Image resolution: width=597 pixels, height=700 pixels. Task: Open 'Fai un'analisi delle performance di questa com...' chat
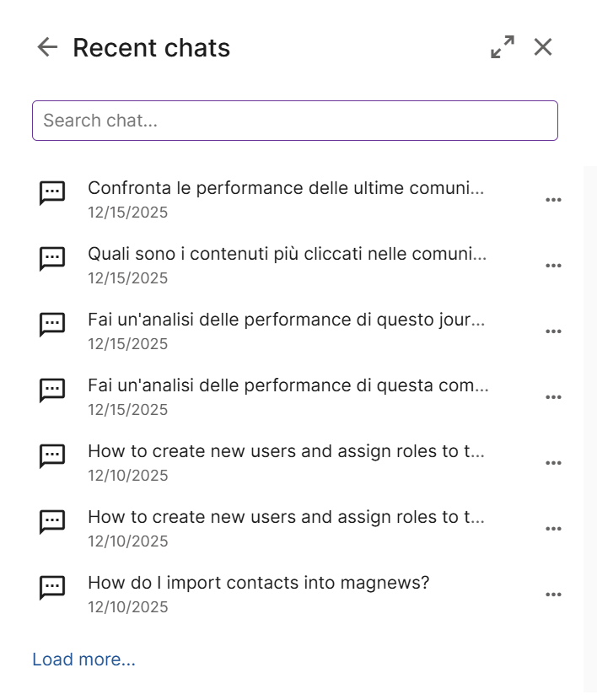(288, 385)
